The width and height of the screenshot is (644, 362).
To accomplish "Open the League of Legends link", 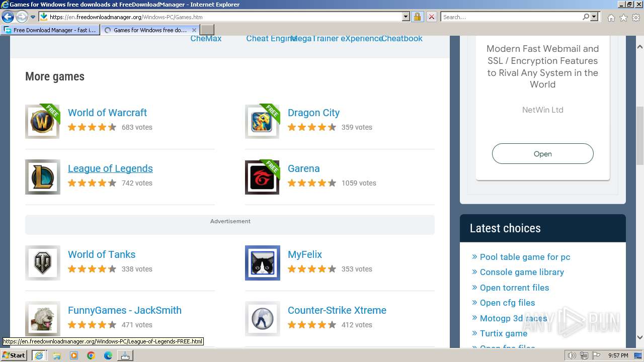I will pyautogui.click(x=110, y=168).
